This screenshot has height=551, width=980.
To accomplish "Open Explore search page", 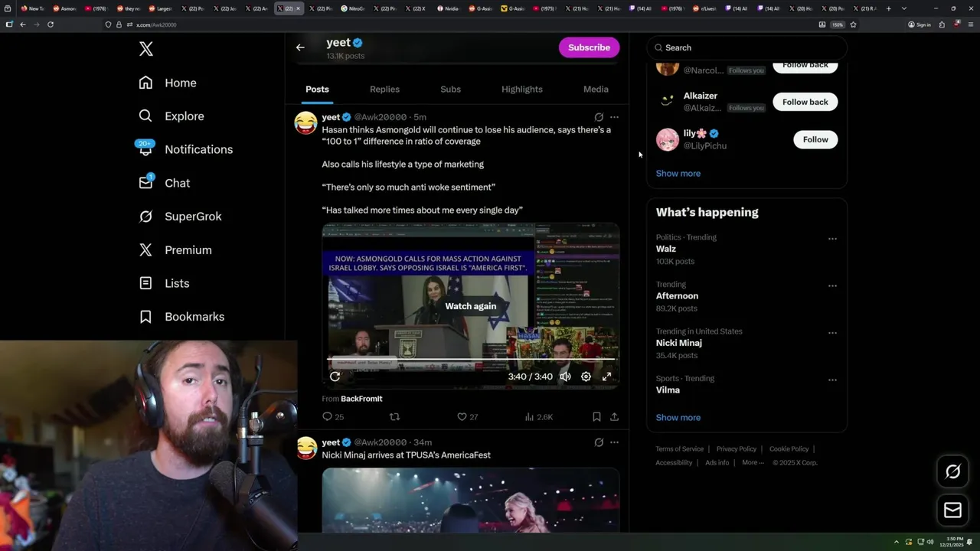I will 171,116.
